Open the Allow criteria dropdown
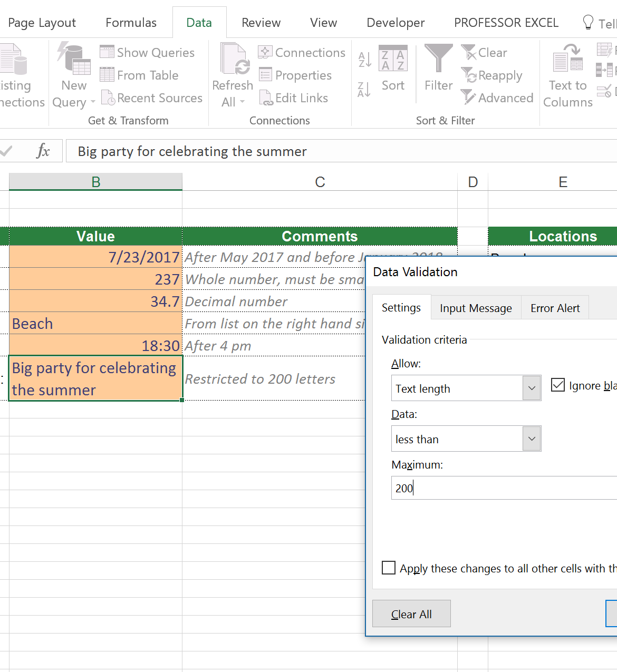Screen dimensions: 617x672 [532, 388]
